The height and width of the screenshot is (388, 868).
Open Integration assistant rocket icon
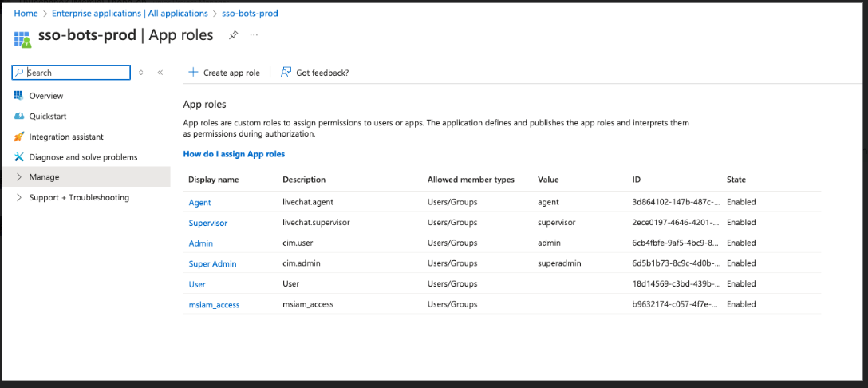pos(18,137)
